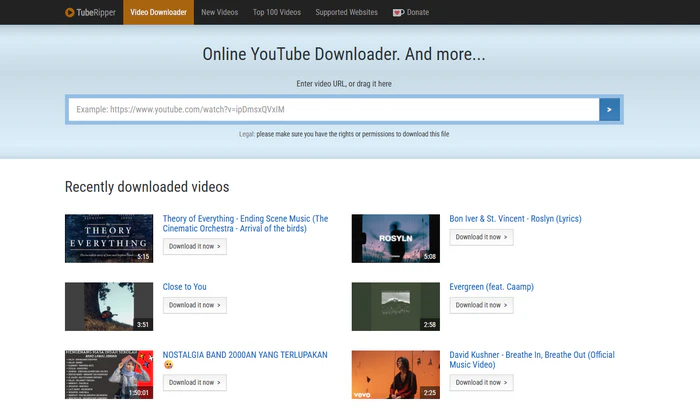This screenshot has height=412, width=700.
Task: Select the Evergreen video thumbnail
Action: 396,306
